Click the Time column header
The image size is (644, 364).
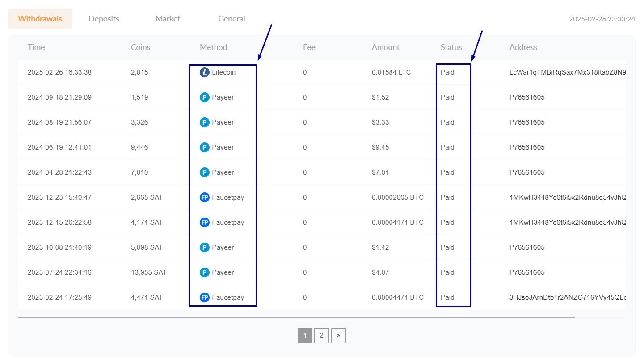coord(36,47)
